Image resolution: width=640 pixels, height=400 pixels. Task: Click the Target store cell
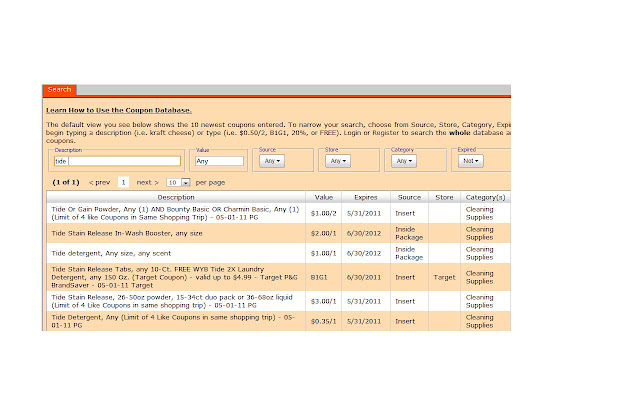point(444,277)
